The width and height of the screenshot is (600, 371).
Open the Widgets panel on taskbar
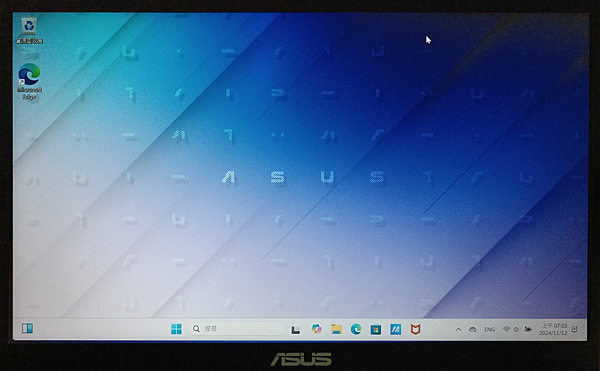(x=27, y=328)
